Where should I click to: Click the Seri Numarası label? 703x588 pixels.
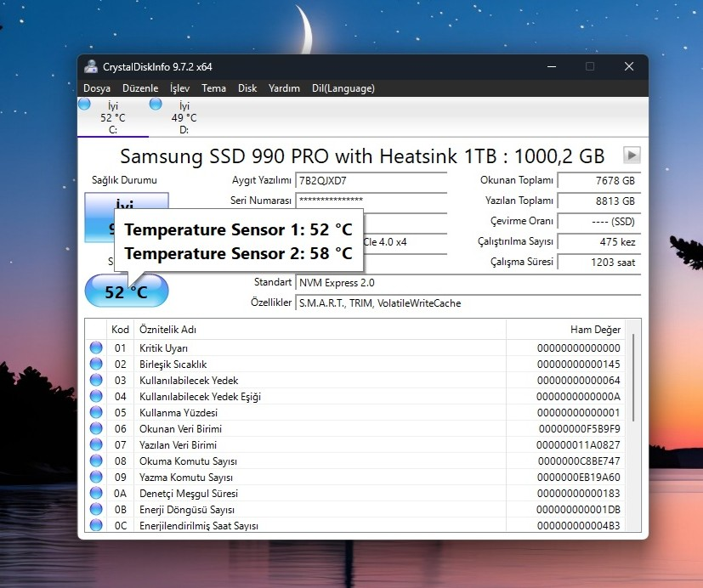[261, 201]
